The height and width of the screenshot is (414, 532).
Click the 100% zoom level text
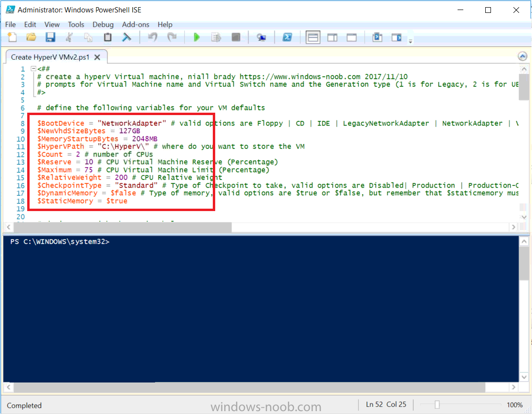click(x=514, y=405)
